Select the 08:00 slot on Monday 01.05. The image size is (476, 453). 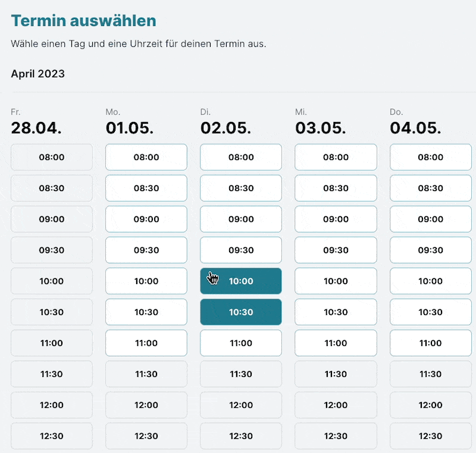pyautogui.click(x=146, y=157)
